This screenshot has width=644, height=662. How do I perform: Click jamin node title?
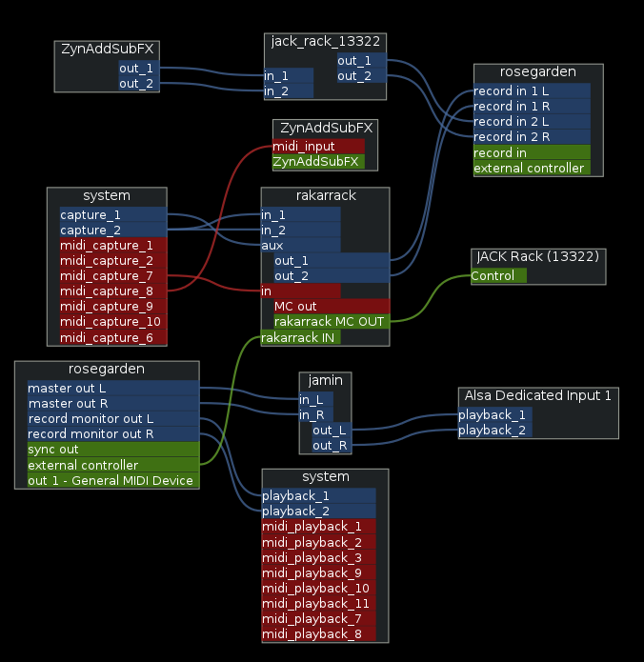point(325,380)
